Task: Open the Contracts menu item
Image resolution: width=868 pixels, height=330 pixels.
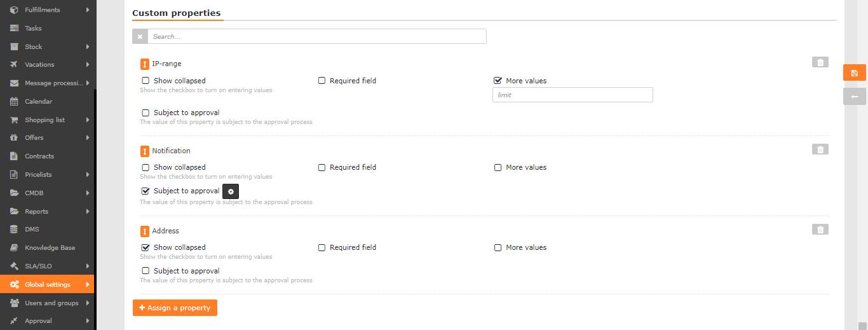Action: tap(47, 156)
